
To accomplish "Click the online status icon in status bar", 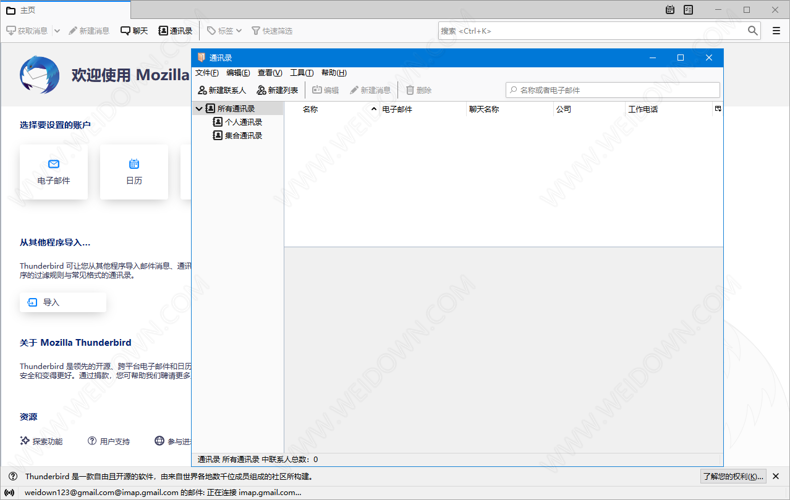I will pos(9,492).
